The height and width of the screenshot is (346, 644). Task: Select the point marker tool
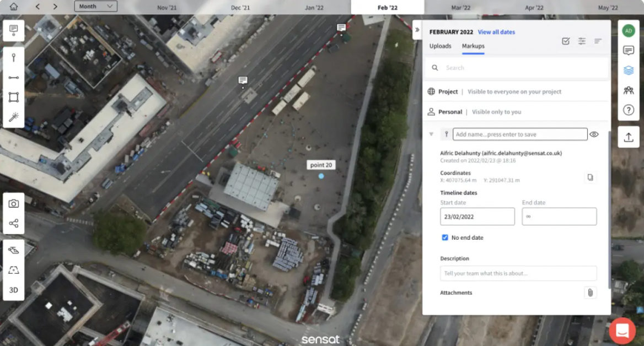pos(14,57)
